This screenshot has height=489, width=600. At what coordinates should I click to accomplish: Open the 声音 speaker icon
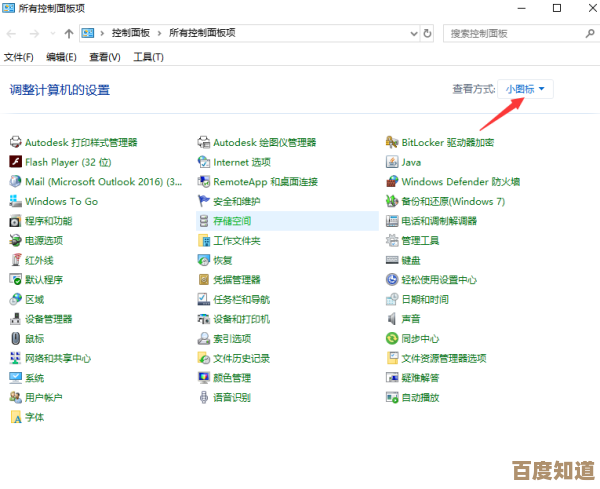tap(393, 319)
